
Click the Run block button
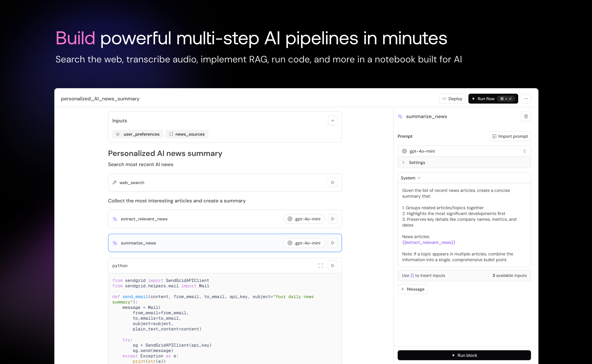coord(464,355)
